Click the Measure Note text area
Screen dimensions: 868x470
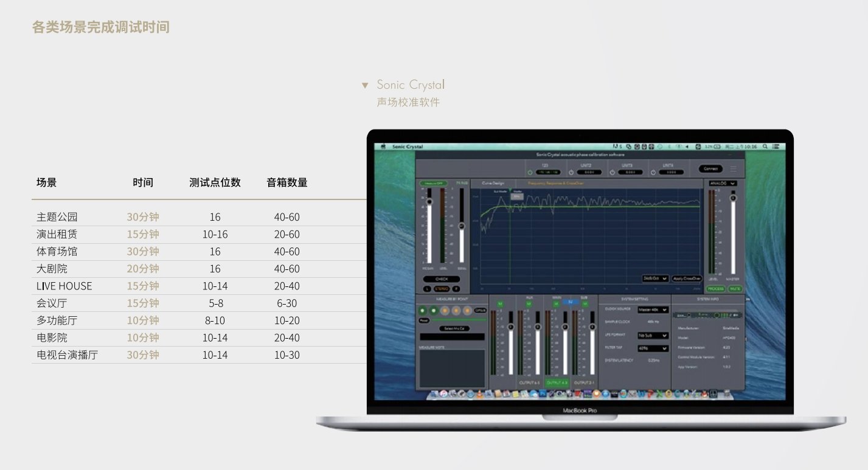pos(452,368)
